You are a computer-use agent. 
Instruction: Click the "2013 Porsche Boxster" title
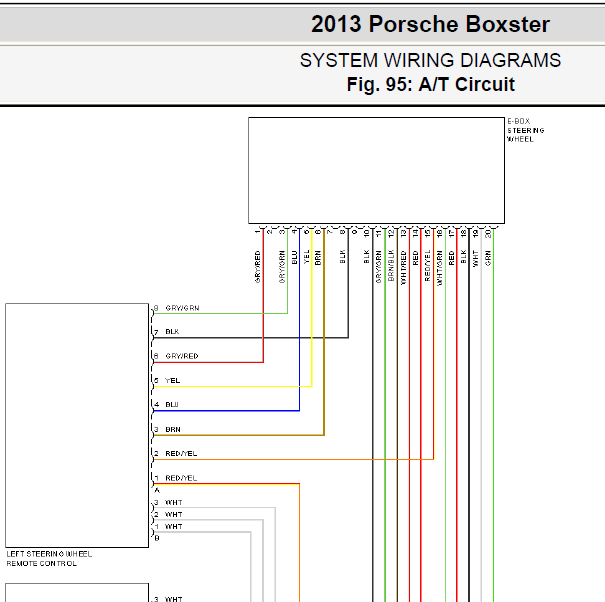click(x=430, y=24)
